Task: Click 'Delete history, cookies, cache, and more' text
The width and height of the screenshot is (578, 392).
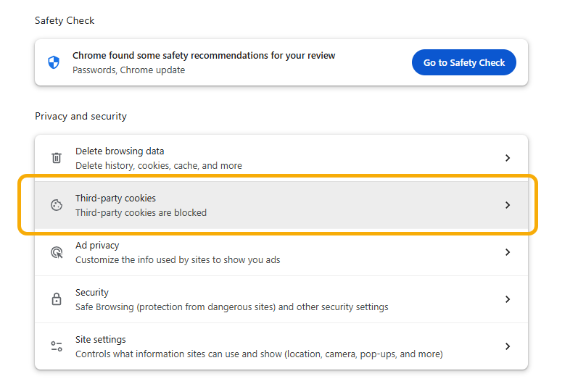Action: (x=159, y=165)
